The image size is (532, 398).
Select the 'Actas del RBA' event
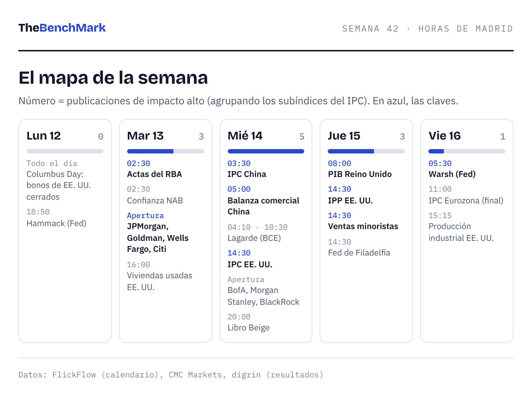(x=154, y=174)
